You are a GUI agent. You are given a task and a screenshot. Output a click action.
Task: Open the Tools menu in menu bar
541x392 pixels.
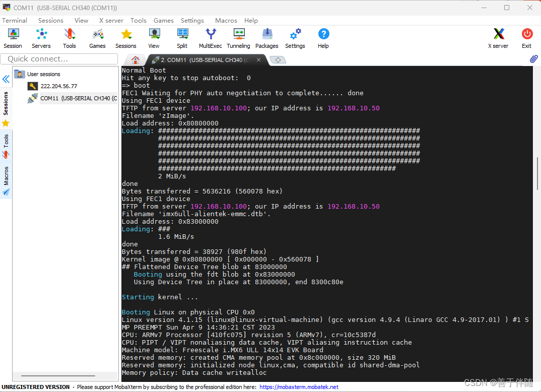tap(139, 20)
